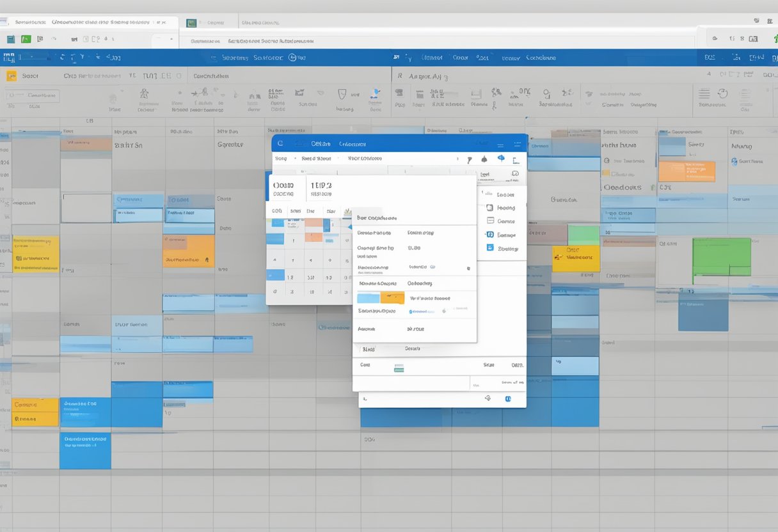Click the green icon in the top-left toolbar
Viewport: 778px width, 532px height.
coord(26,40)
